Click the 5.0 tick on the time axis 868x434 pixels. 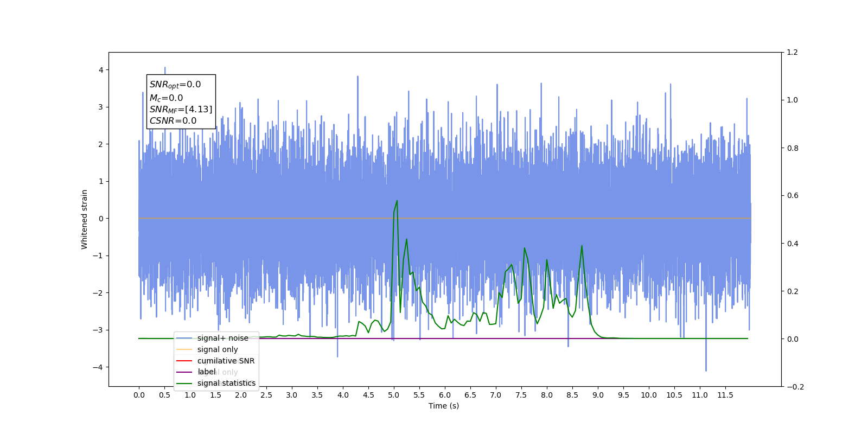[394, 395]
